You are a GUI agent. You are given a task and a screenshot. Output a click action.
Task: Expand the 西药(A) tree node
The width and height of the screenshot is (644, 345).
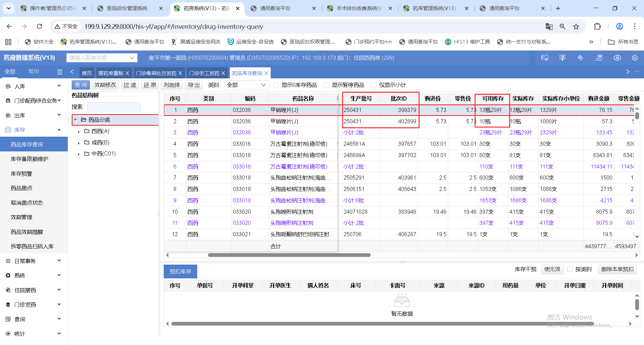pyautogui.click(x=79, y=132)
